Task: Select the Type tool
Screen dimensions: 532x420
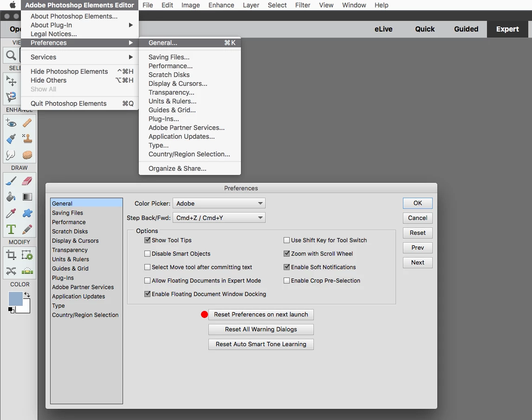Action: [x=11, y=229]
